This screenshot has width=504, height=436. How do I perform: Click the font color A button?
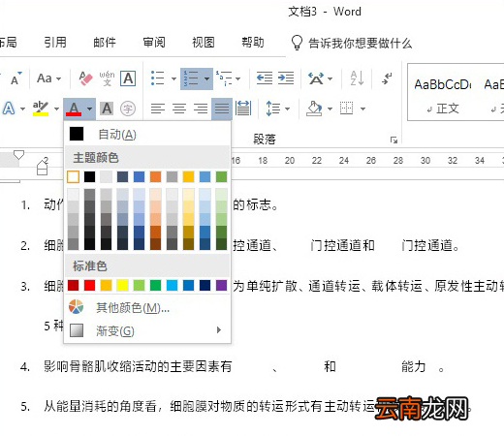pyautogui.click(x=74, y=109)
